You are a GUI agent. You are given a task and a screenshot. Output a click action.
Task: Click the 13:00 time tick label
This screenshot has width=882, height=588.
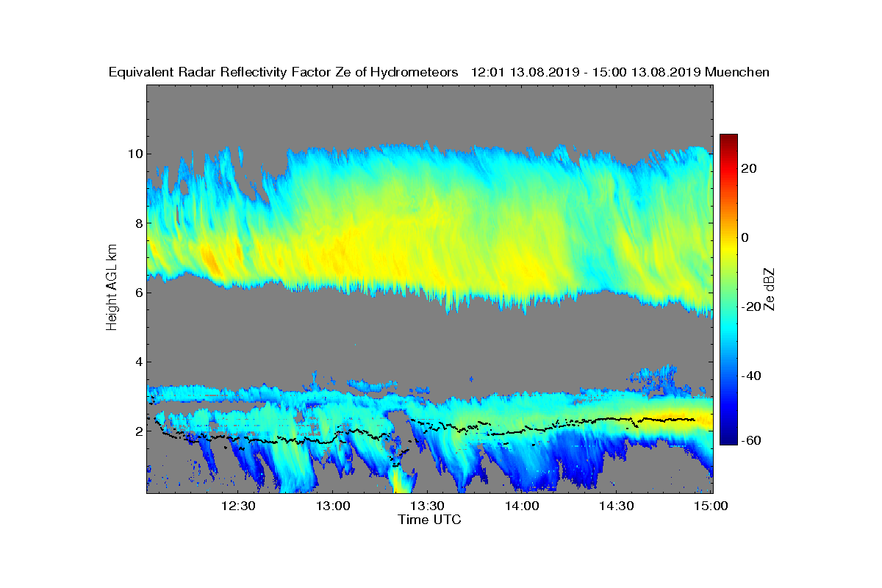[333, 506]
